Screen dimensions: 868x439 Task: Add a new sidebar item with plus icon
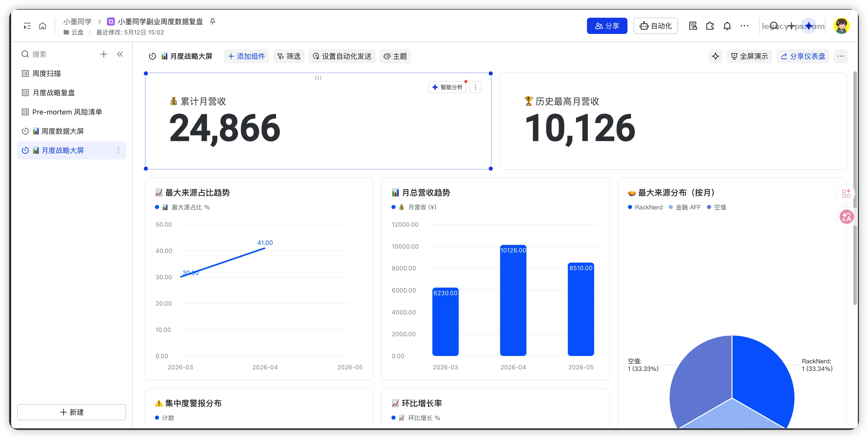coord(104,54)
